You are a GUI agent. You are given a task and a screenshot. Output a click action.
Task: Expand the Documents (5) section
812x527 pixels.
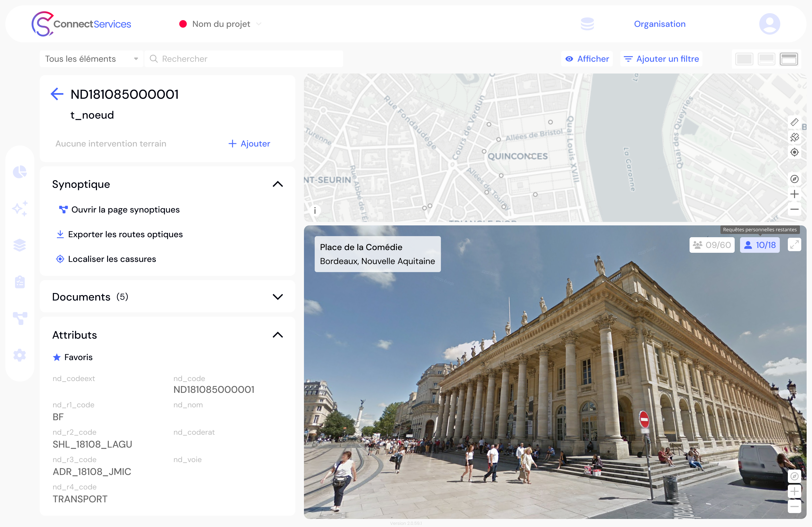point(278,297)
